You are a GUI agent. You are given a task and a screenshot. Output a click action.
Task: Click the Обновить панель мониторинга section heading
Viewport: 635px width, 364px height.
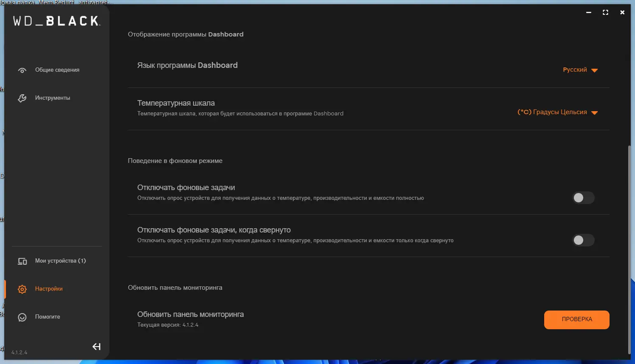pos(175,288)
